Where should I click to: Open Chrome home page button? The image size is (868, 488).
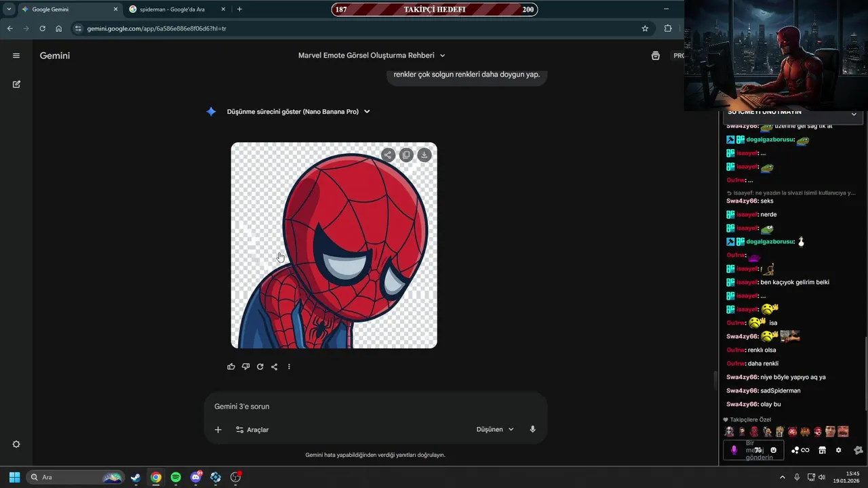click(59, 28)
